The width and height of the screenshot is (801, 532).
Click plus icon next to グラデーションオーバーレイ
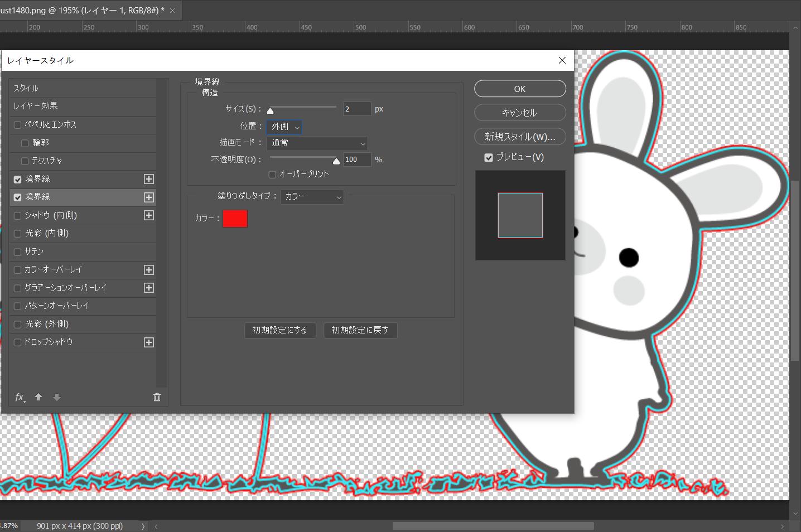click(x=149, y=288)
